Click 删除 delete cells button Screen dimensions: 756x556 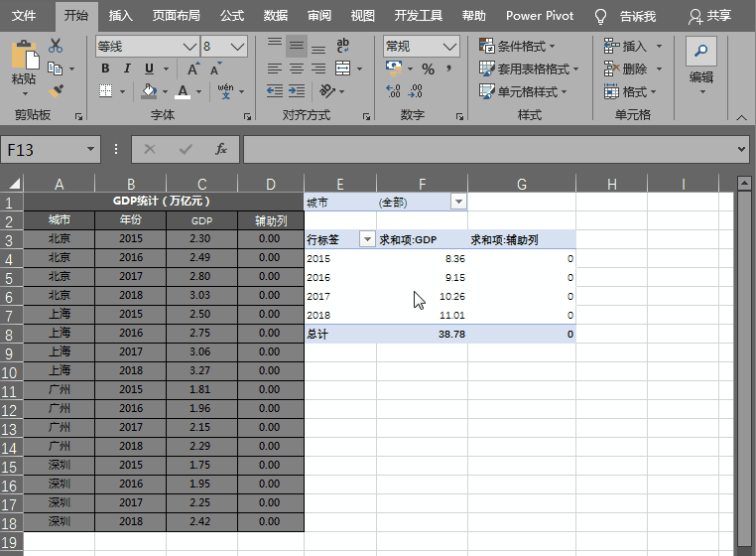click(x=625, y=69)
